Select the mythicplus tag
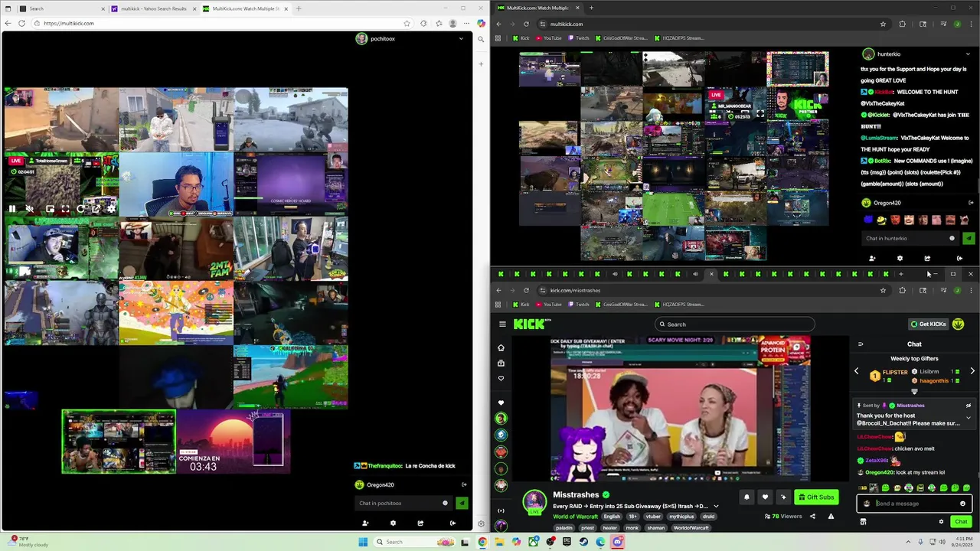 click(681, 517)
